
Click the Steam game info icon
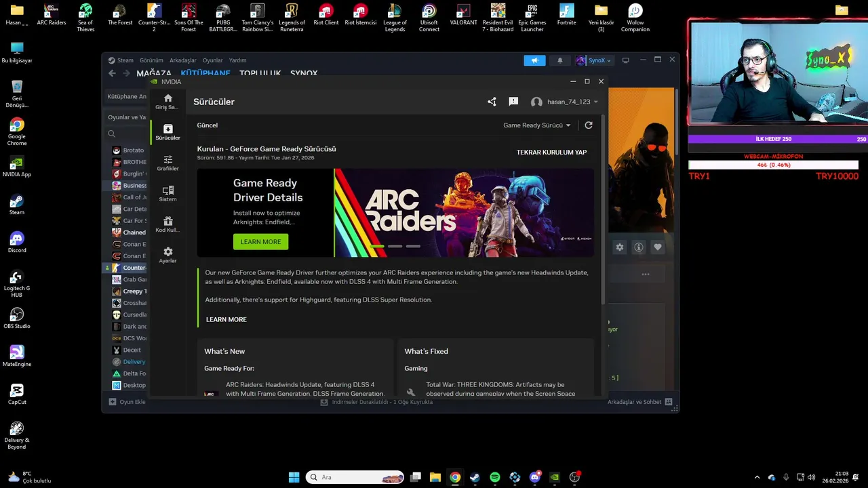point(638,247)
